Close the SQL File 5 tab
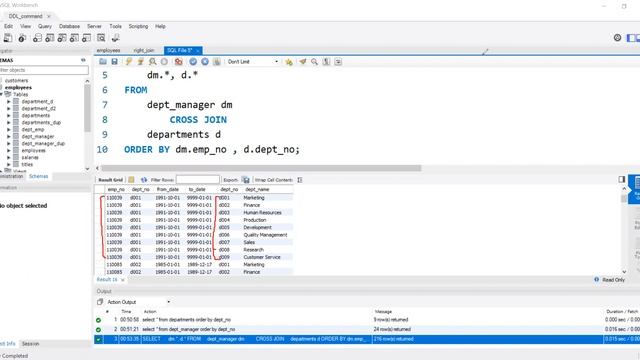 (198, 51)
